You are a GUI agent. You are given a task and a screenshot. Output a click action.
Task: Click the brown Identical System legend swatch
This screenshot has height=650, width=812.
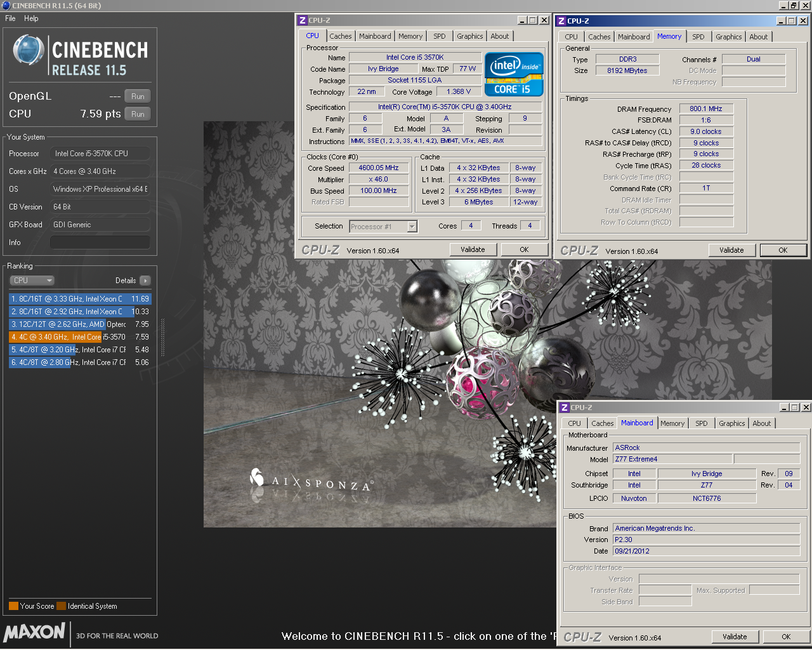coord(61,606)
